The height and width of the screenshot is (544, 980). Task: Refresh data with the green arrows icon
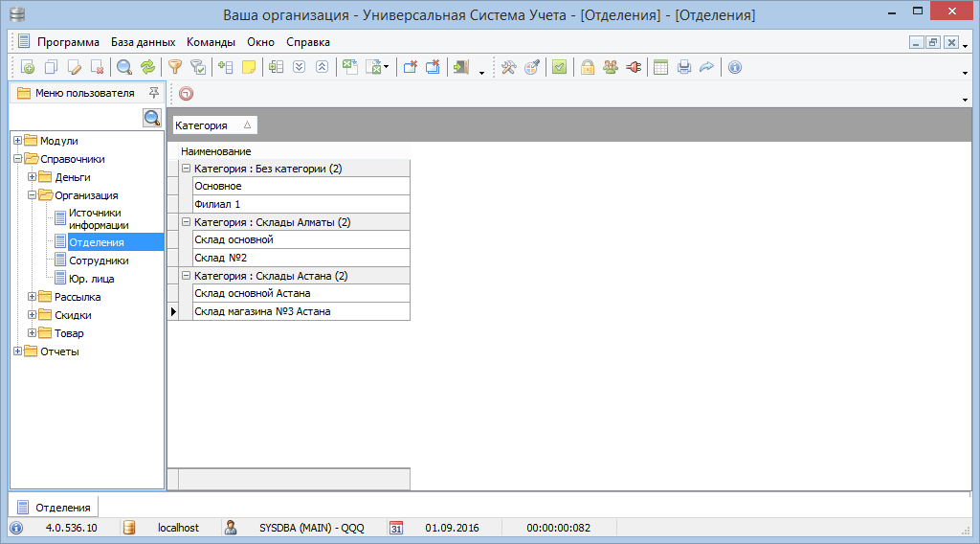147,67
